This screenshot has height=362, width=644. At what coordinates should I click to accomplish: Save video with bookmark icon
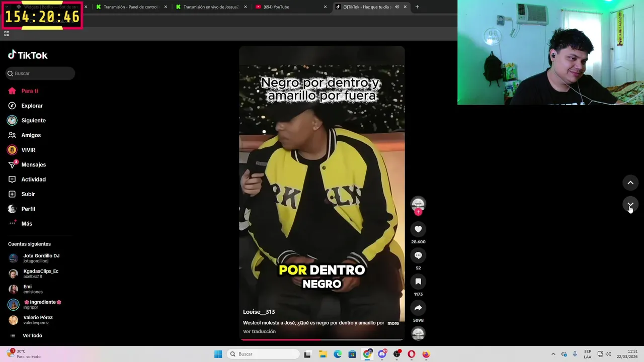tap(418, 282)
